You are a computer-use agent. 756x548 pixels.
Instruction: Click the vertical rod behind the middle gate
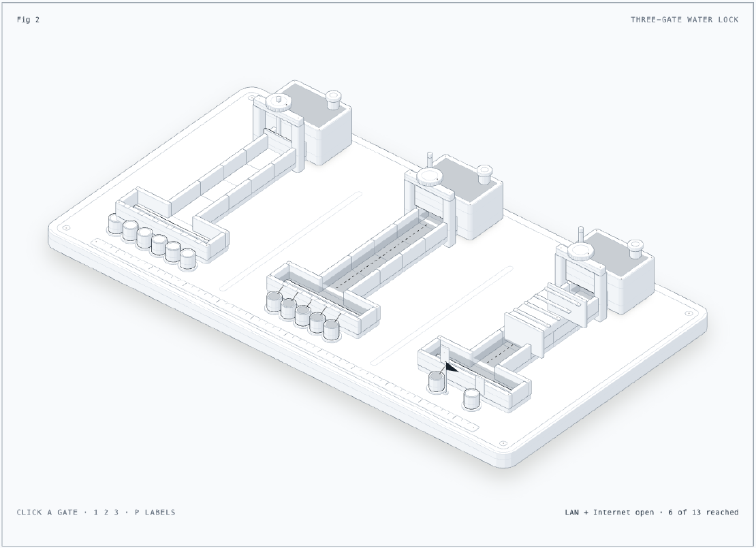430,161
